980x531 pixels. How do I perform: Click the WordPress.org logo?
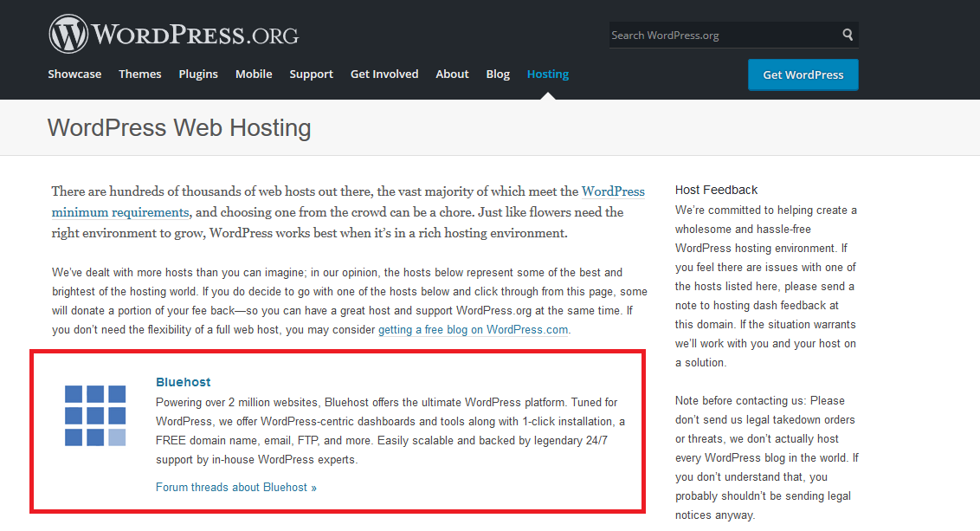174,34
